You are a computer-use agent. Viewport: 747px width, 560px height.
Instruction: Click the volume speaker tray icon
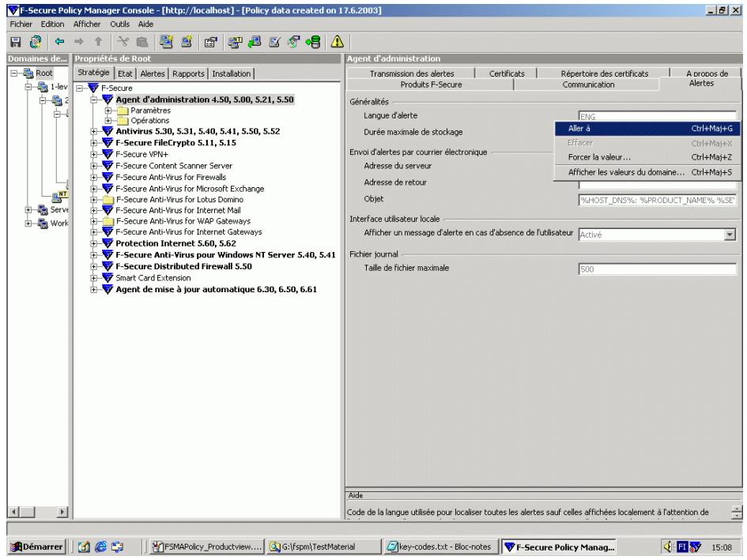669,547
